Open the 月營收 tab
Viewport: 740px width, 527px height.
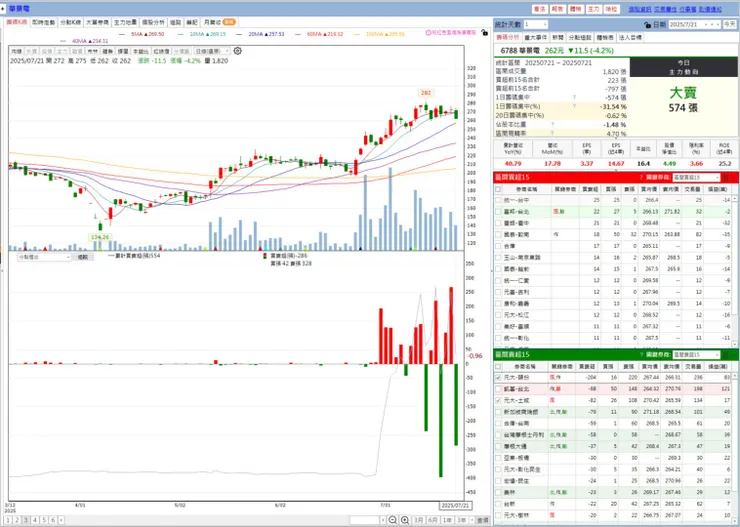219,22
